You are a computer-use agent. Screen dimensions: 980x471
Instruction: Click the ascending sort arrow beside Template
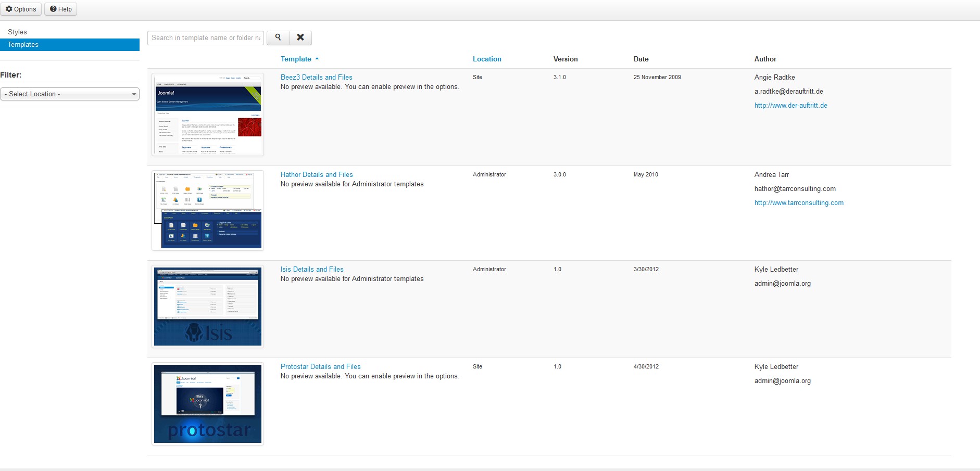(x=317, y=59)
